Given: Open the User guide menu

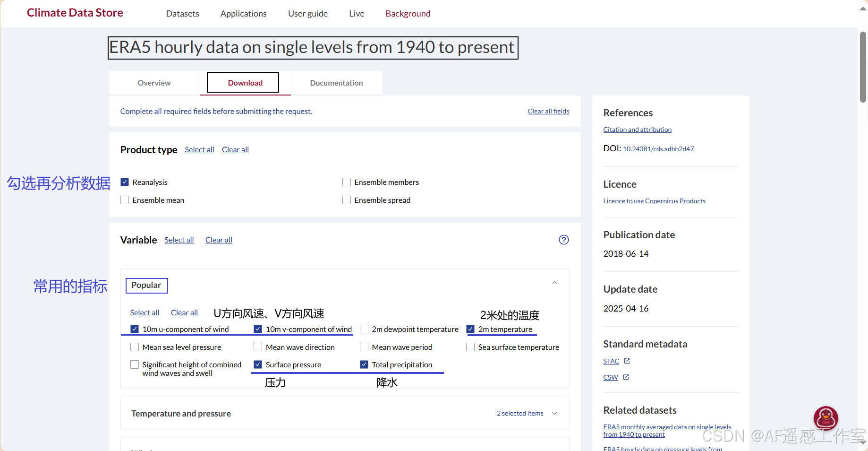Looking at the screenshot, I should [308, 14].
